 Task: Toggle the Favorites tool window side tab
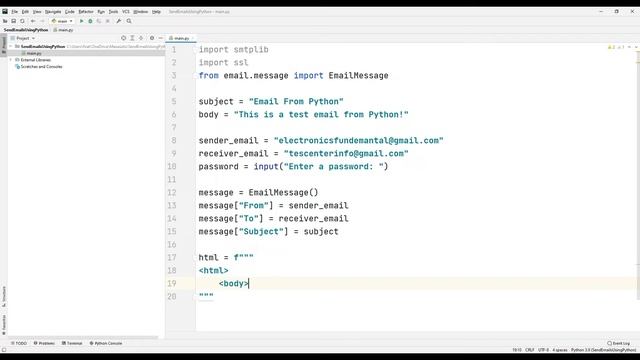coord(4,324)
